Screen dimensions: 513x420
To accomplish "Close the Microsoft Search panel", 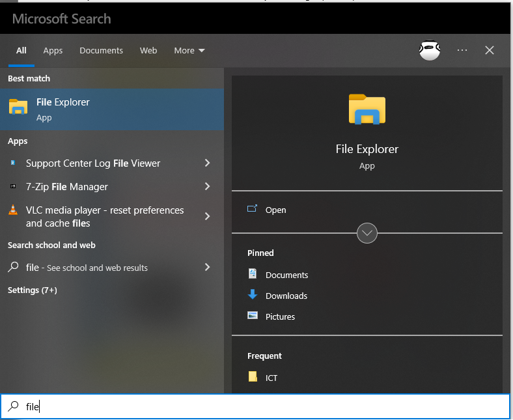I will pos(489,50).
